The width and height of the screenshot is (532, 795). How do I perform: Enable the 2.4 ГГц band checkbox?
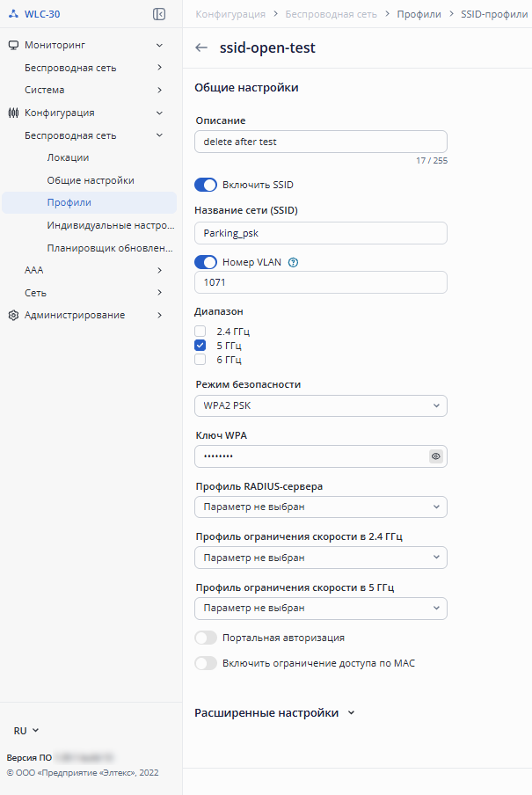[x=200, y=331]
